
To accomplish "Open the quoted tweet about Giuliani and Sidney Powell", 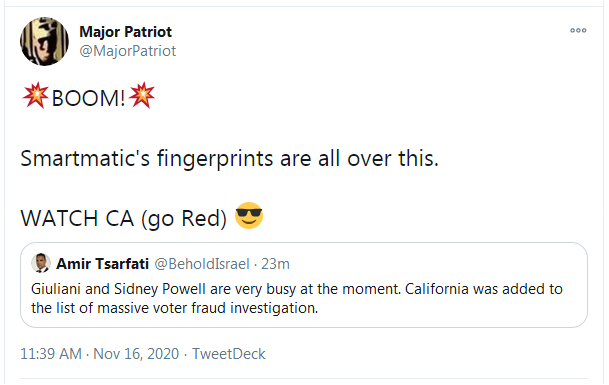I will [304, 285].
